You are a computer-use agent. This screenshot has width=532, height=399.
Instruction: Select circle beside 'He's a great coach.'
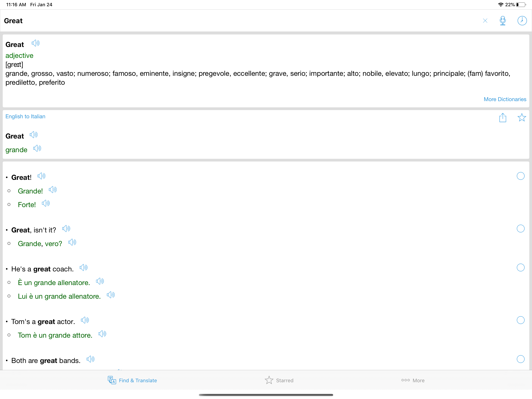click(x=520, y=268)
